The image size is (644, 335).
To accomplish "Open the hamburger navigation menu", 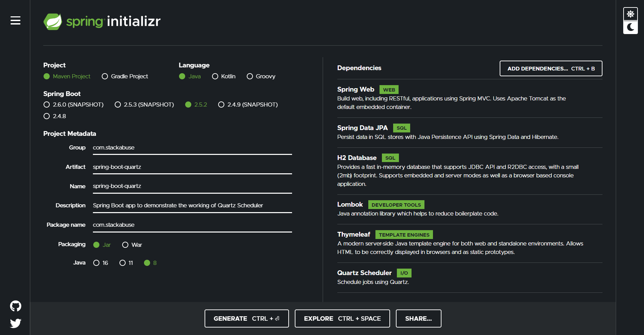I will pyautogui.click(x=15, y=20).
